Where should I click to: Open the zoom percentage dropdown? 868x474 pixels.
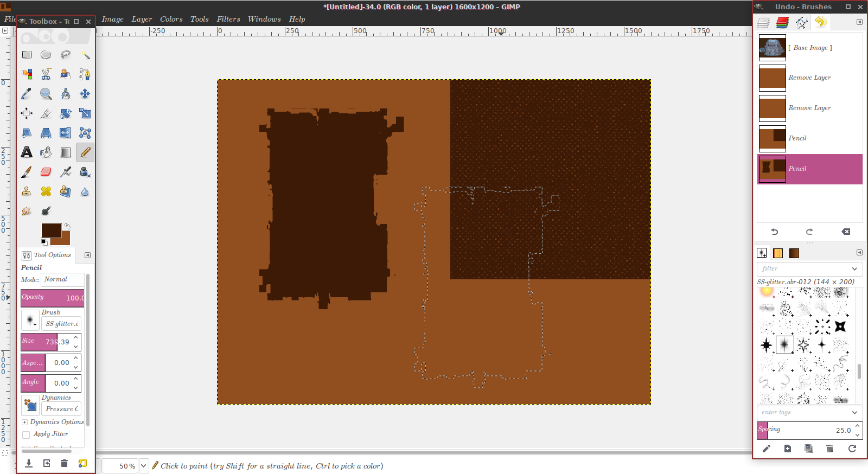pyautogui.click(x=144, y=466)
